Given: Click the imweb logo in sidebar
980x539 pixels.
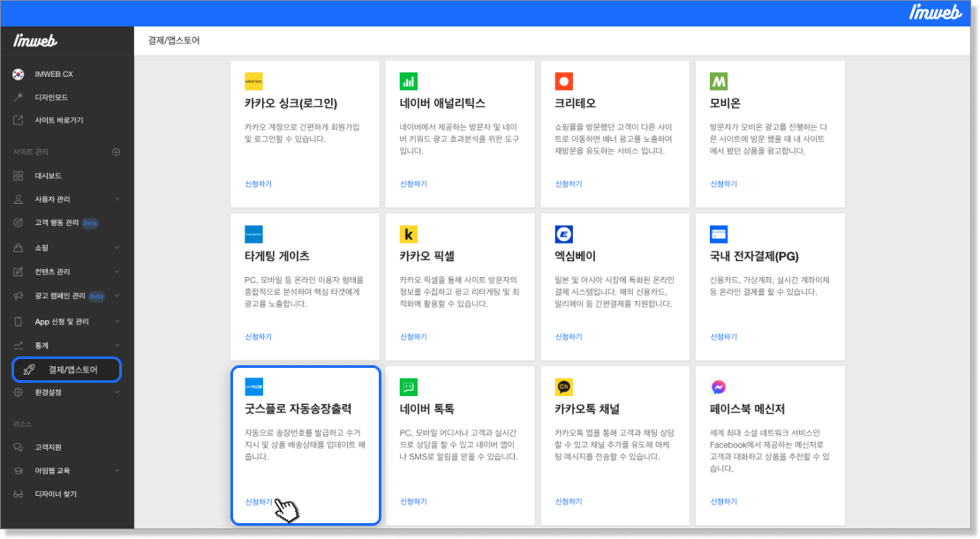Looking at the screenshot, I should pos(35,41).
